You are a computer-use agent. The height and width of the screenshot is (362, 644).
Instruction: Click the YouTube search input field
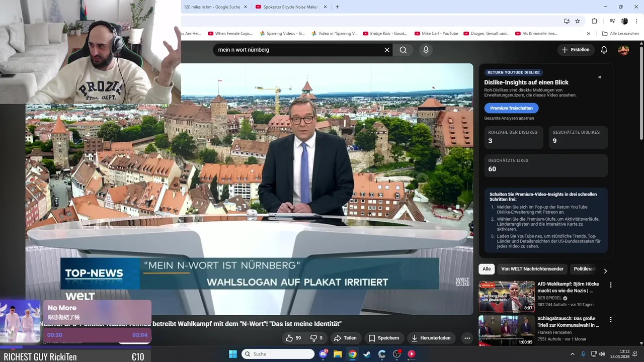(299, 50)
